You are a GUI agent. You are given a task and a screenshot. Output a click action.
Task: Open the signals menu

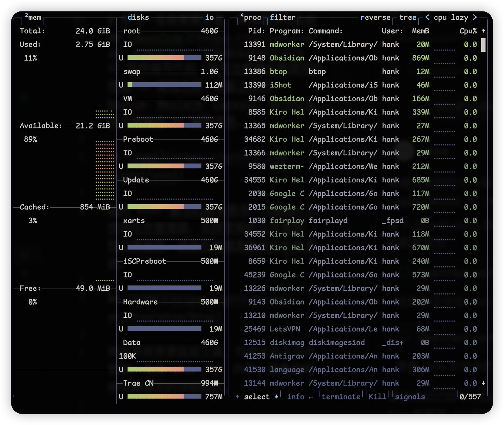(x=410, y=397)
